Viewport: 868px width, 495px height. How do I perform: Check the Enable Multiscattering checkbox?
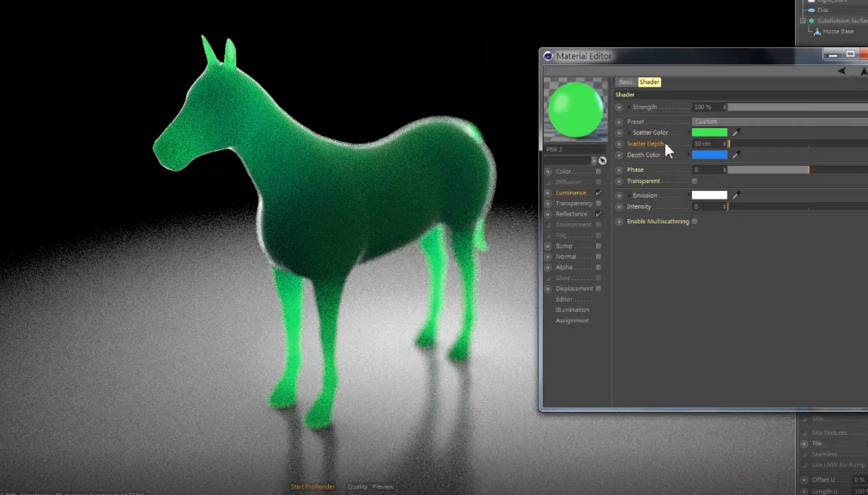point(695,221)
